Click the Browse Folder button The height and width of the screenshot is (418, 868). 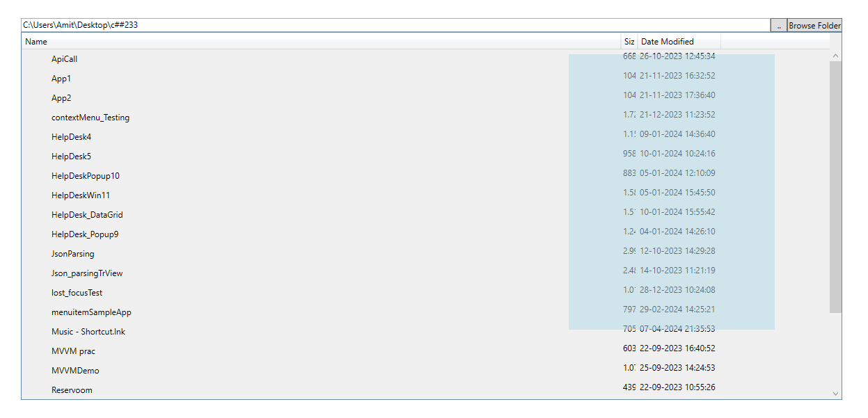click(814, 25)
